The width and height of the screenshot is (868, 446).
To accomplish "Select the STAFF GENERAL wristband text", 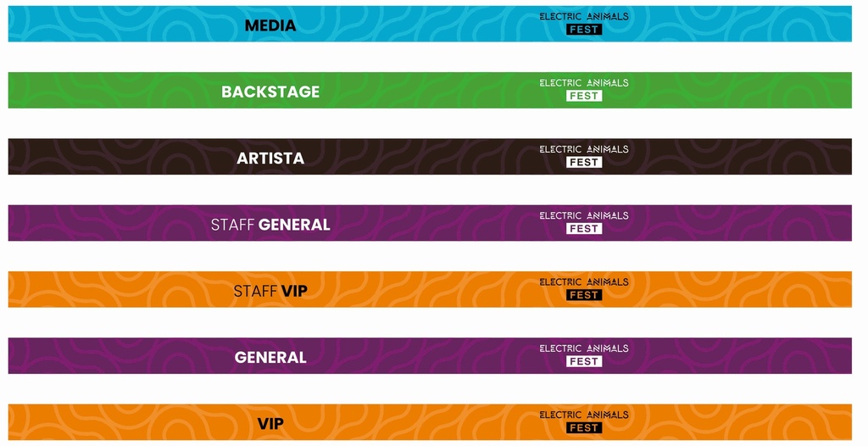I will (x=270, y=225).
